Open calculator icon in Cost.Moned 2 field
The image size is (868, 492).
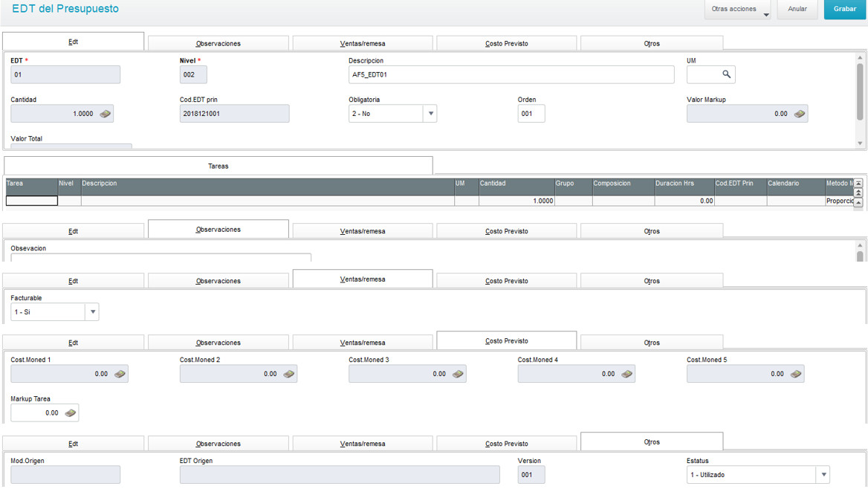[288, 374]
